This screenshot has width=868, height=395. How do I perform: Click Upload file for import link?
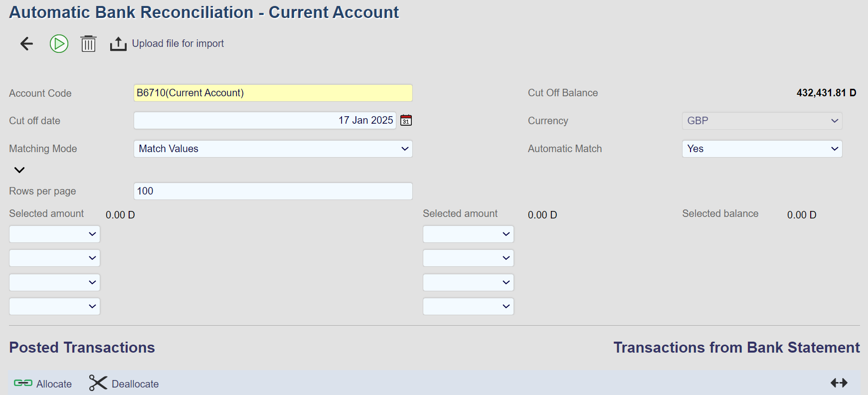point(178,44)
